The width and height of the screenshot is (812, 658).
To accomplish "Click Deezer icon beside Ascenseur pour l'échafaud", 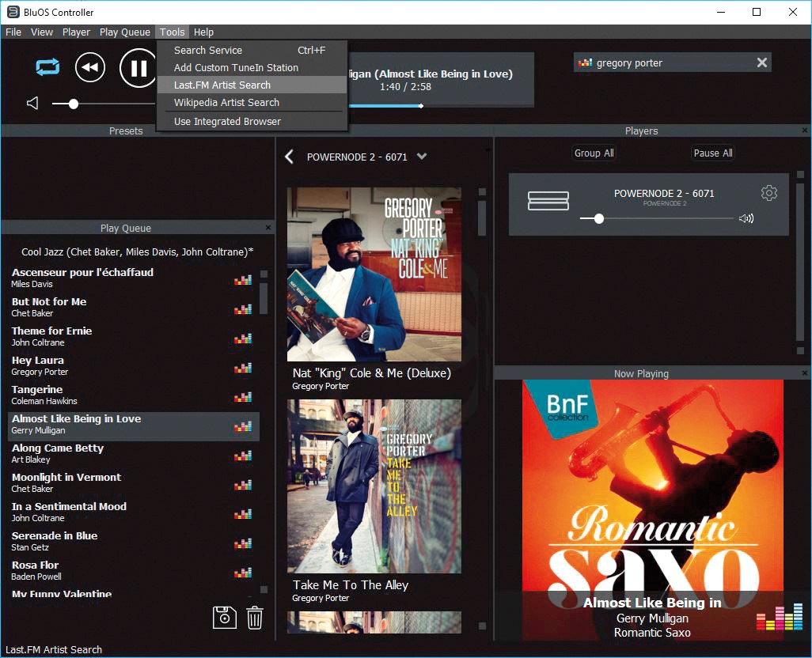I will pos(243,280).
